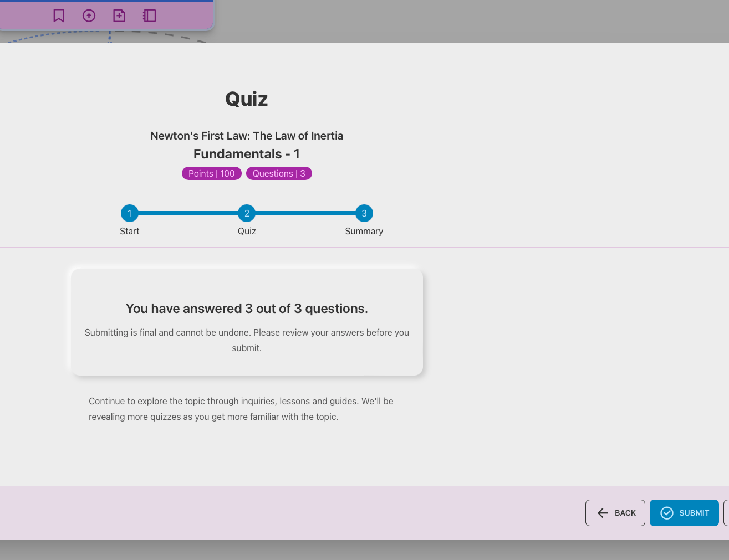
Task: Click the progress bar between steps 1 and 2
Action: pyautogui.click(x=188, y=213)
